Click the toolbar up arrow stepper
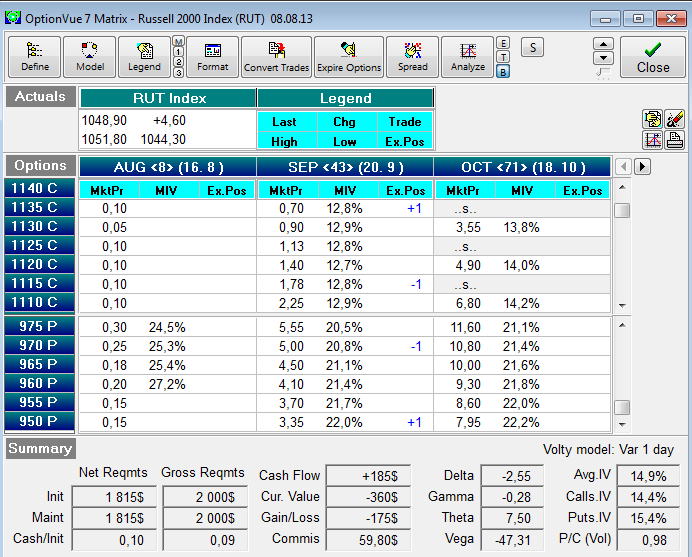 tap(603, 44)
